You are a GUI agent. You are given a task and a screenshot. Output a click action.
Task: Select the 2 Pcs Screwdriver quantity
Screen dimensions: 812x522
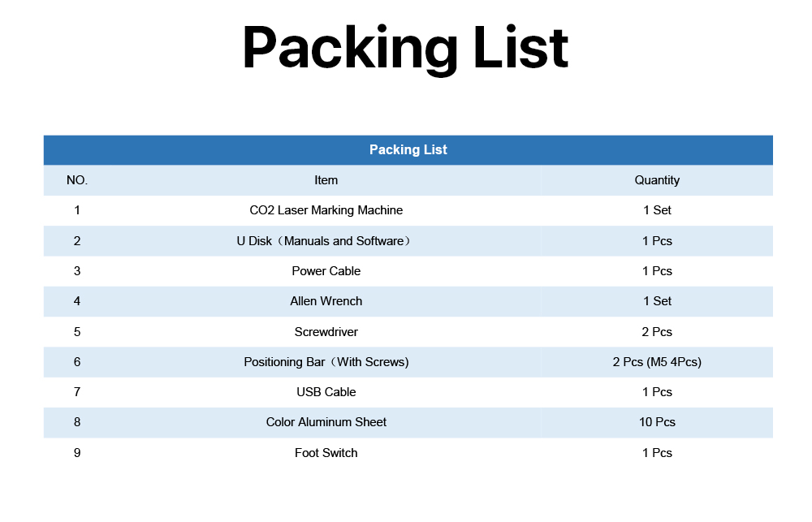pos(657,332)
